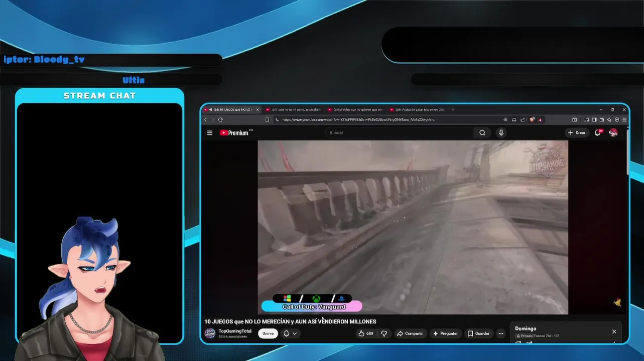Viewport: 644px width, 361px height.
Task: Open YouTube notifications bell with 9+ badge
Action: [x=598, y=133]
